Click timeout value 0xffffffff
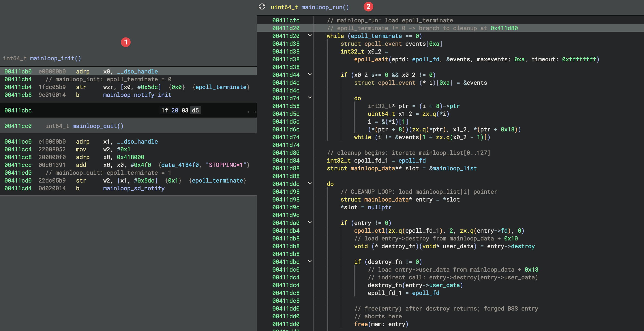Image resolution: width=644 pixels, height=331 pixels. tap(579, 59)
